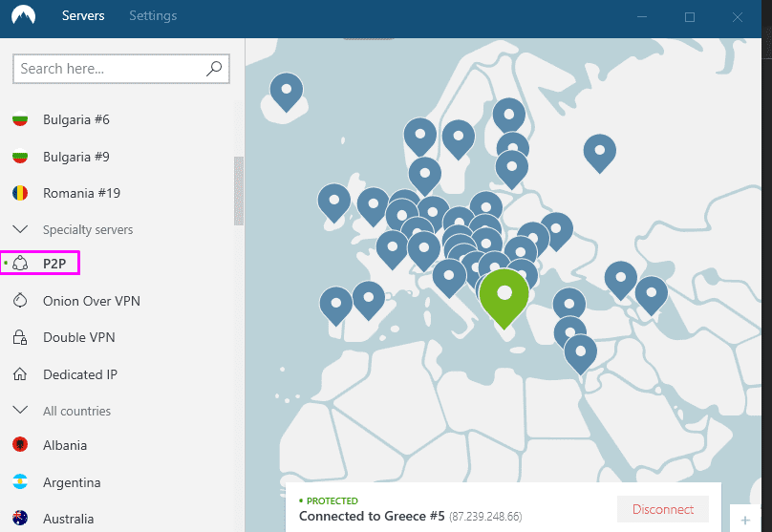Choose the Double VPN label
The width and height of the screenshot is (772, 532).
(78, 337)
